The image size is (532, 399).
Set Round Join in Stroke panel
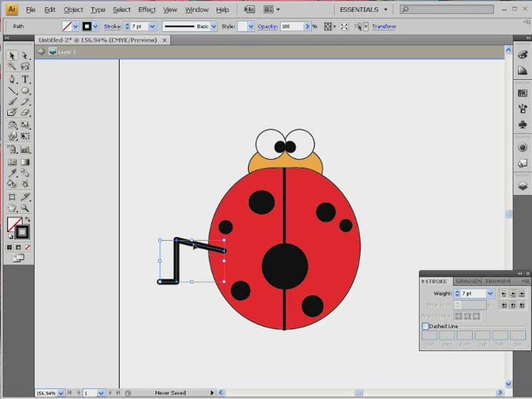pos(513,306)
